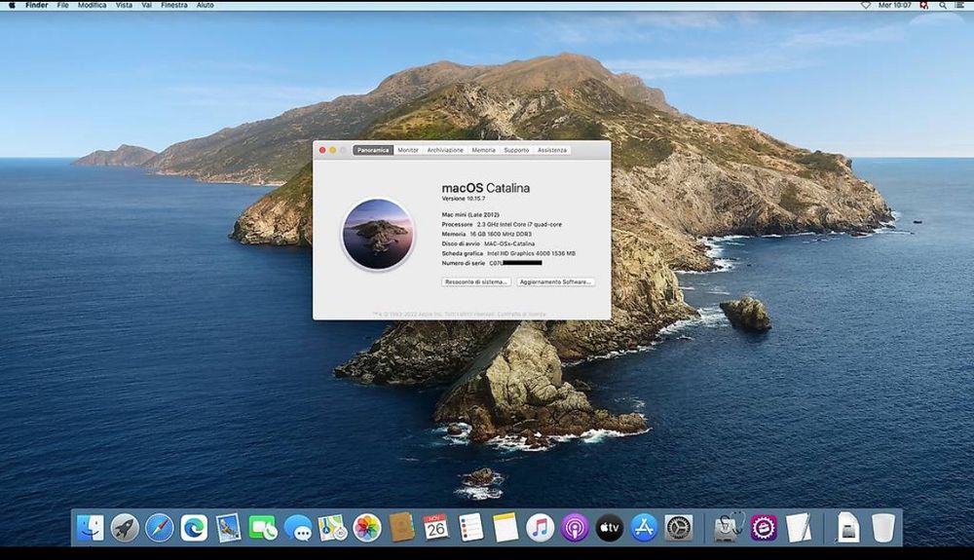This screenshot has width=974, height=560.
Task: Open Microsoft Edge from the Dock
Action: tap(194, 528)
